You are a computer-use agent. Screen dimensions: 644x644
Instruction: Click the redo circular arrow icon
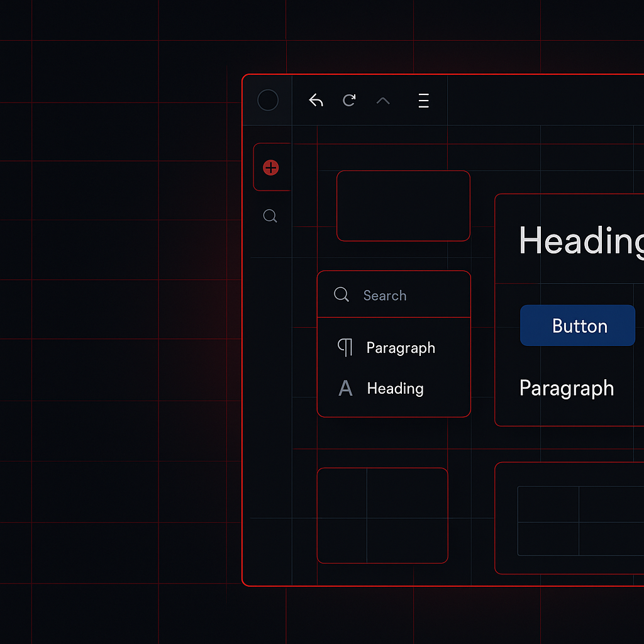point(349,100)
